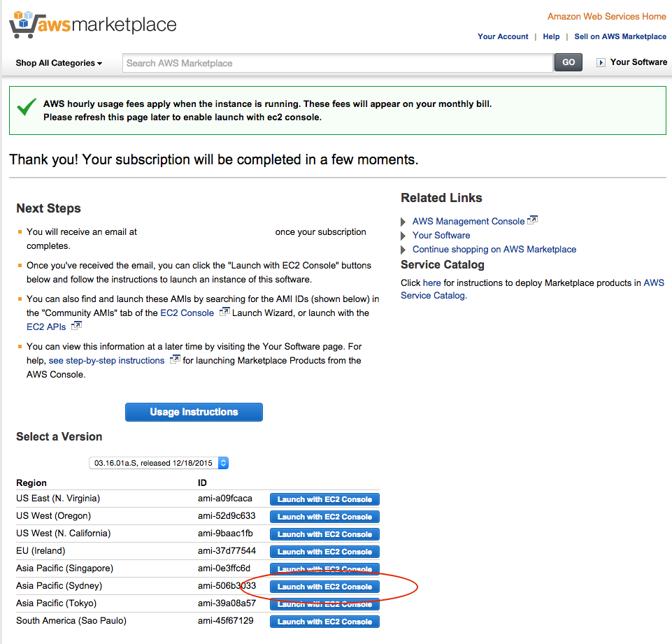
Task: Click the Next Steps heading
Action: click(48, 208)
